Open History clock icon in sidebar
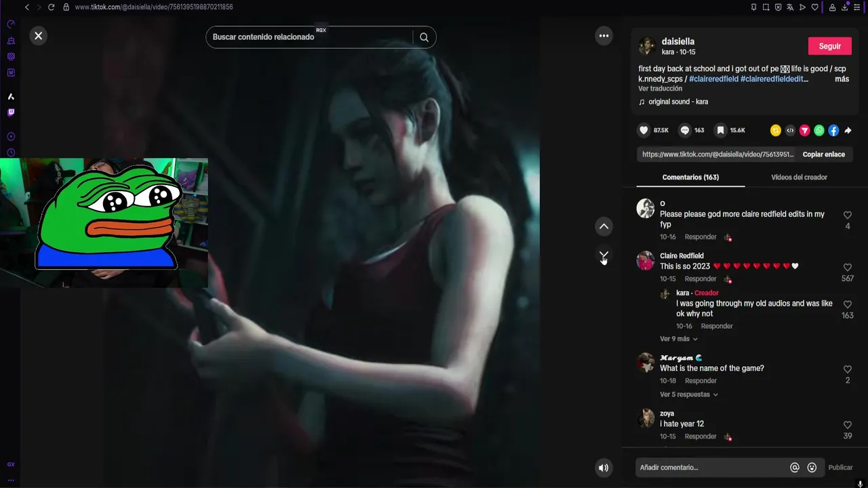Image resolution: width=868 pixels, height=488 pixels. point(11,153)
